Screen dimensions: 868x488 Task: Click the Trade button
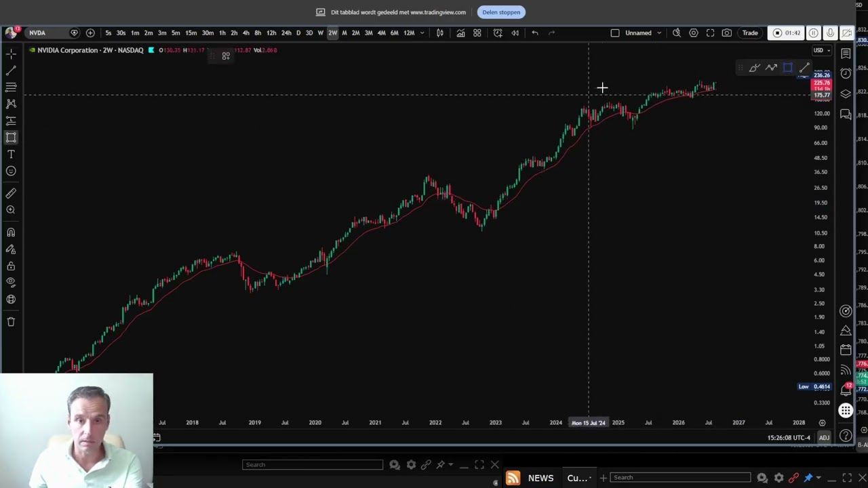tap(750, 33)
